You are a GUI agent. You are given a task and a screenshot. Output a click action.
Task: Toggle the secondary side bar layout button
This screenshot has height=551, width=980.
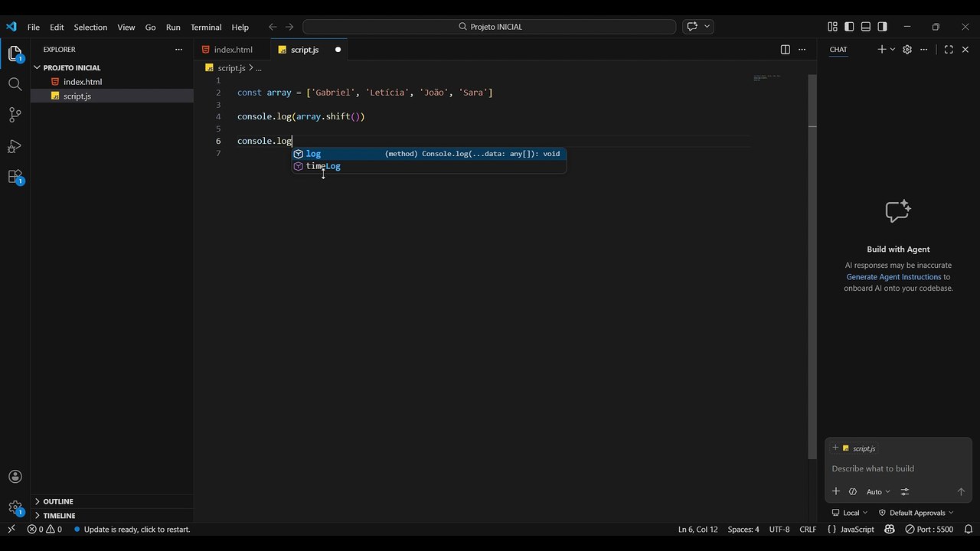point(883,27)
